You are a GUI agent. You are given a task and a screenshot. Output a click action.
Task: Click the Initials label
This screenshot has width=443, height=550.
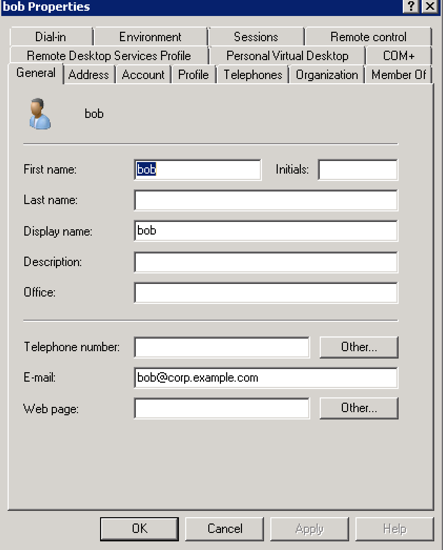tap(292, 169)
